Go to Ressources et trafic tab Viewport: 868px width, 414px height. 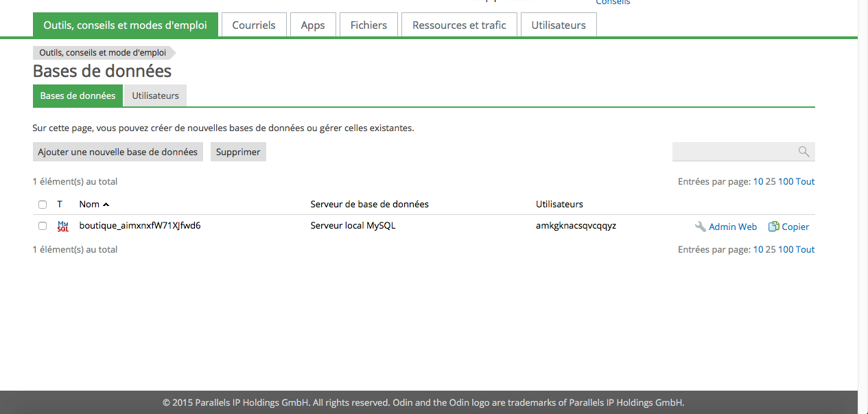pyautogui.click(x=459, y=25)
